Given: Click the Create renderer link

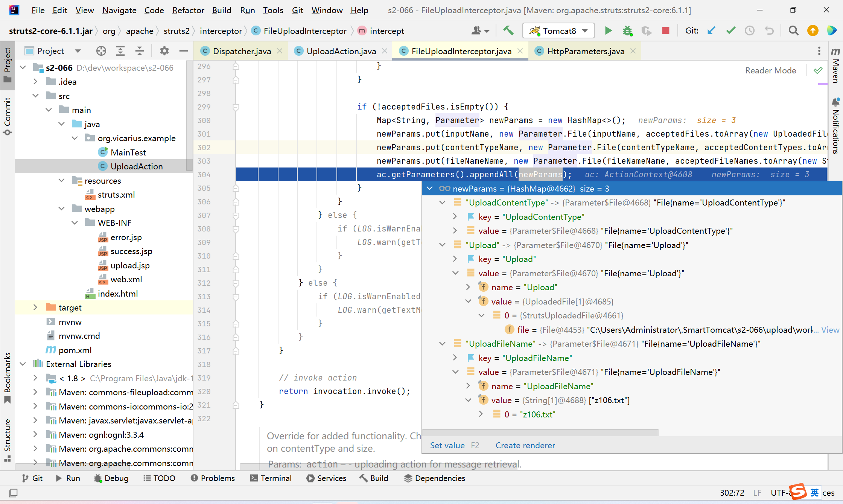Looking at the screenshot, I should point(525,445).
